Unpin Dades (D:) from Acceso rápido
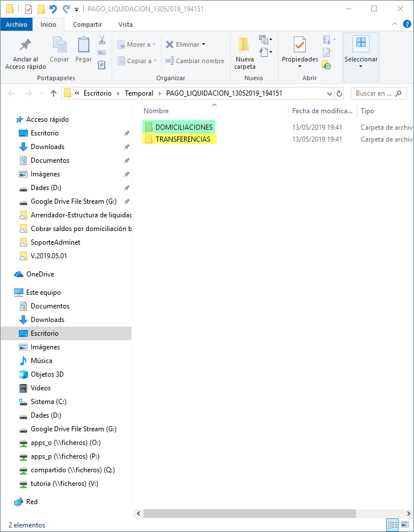This screenshot has height=532, width=414. [x=126, y=188]
